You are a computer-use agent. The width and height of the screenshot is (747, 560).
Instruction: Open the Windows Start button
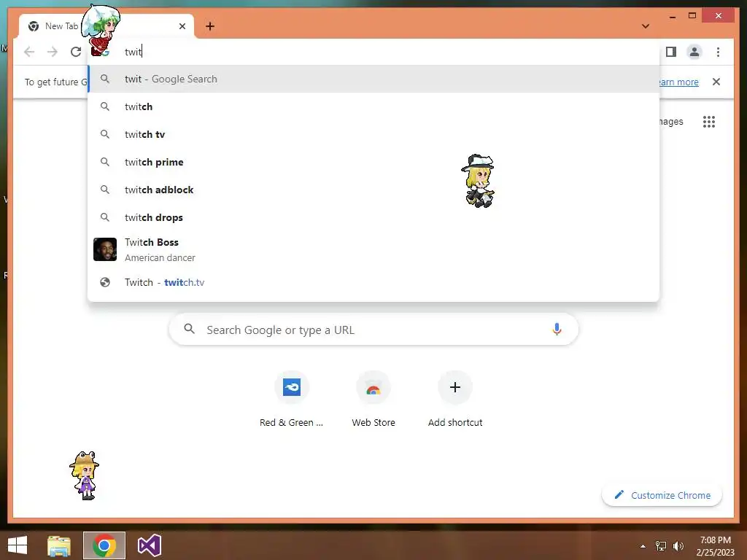[18, 545]
